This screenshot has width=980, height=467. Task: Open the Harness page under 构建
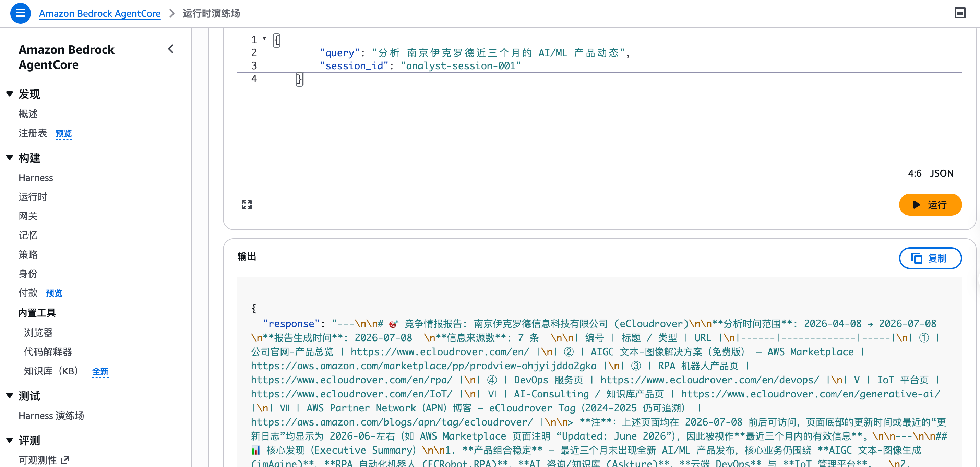(36, 178)
